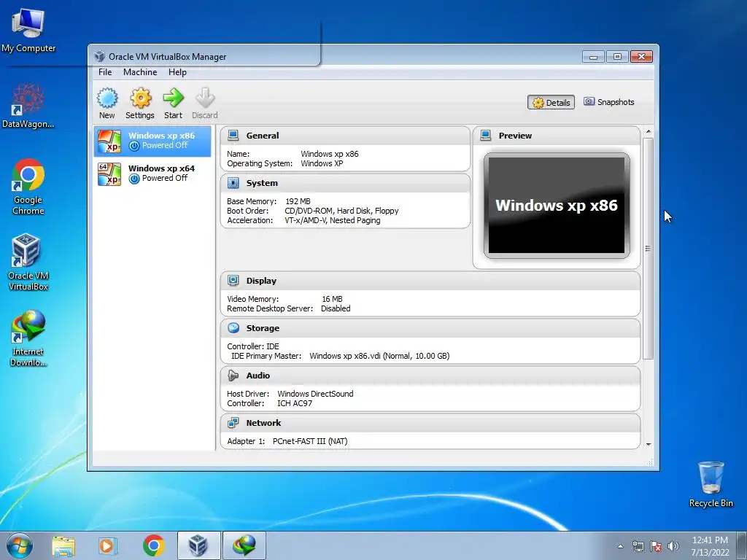Click the Windows xp x86 preview thumbnail

pyautogui.click(x=557, y=205)
